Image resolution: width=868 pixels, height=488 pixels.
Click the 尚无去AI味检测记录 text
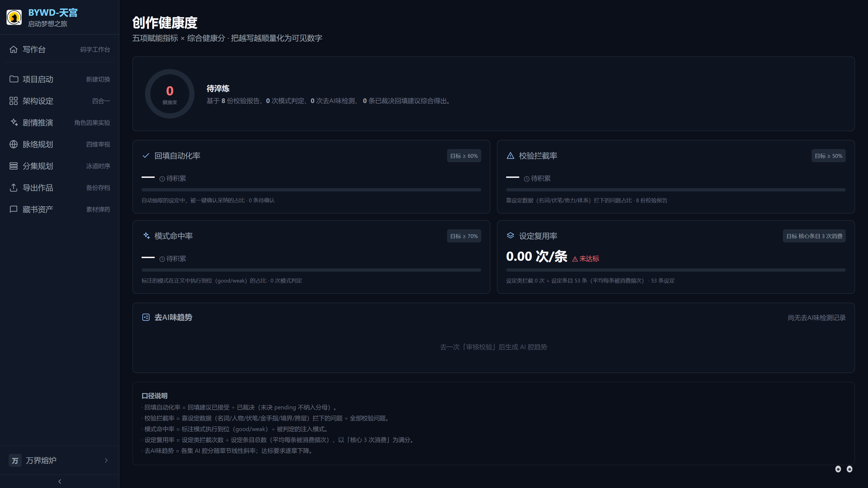point(817,317)
